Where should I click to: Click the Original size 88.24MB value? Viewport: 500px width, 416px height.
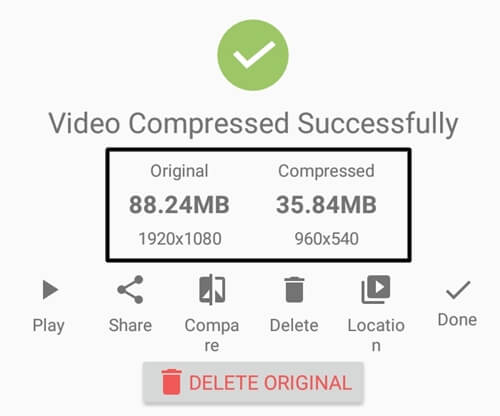pyautogui.click(x=179, y=204)
